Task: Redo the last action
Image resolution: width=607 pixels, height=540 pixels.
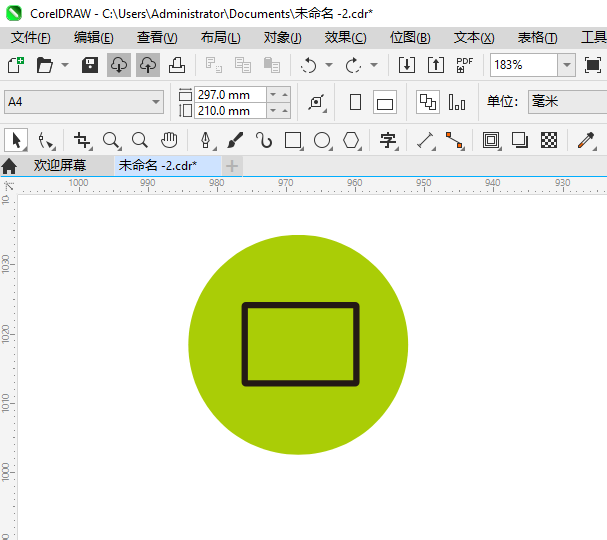Action: 353,65
